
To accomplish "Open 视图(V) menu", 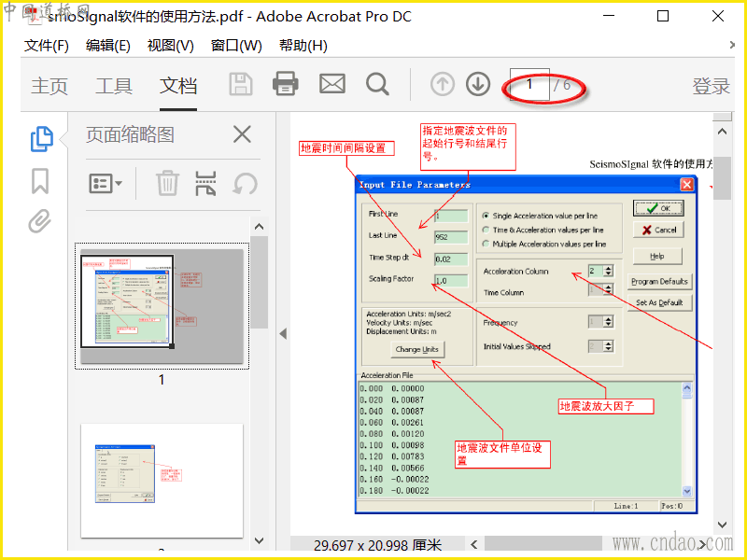I will (171, 46).
